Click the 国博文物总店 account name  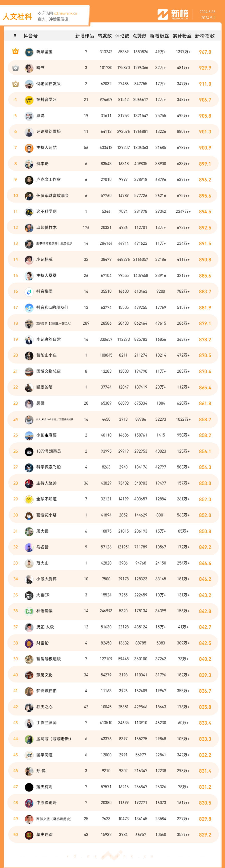point(48,371)
